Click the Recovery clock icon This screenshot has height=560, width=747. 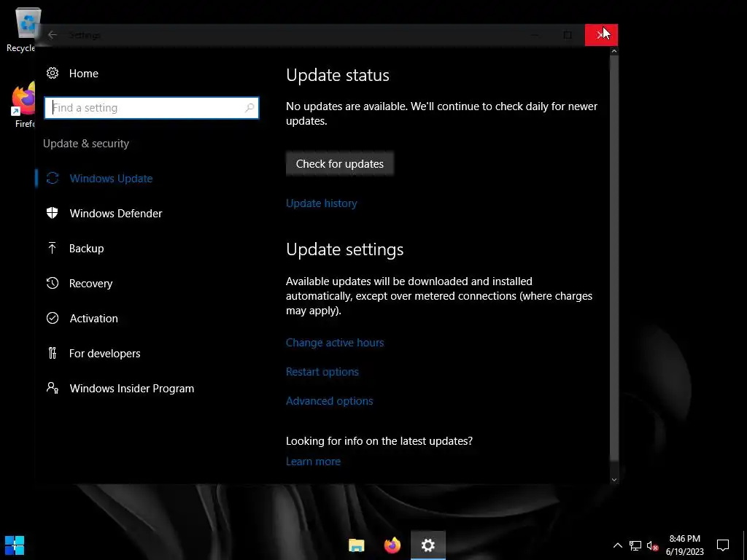coord(53,283)
